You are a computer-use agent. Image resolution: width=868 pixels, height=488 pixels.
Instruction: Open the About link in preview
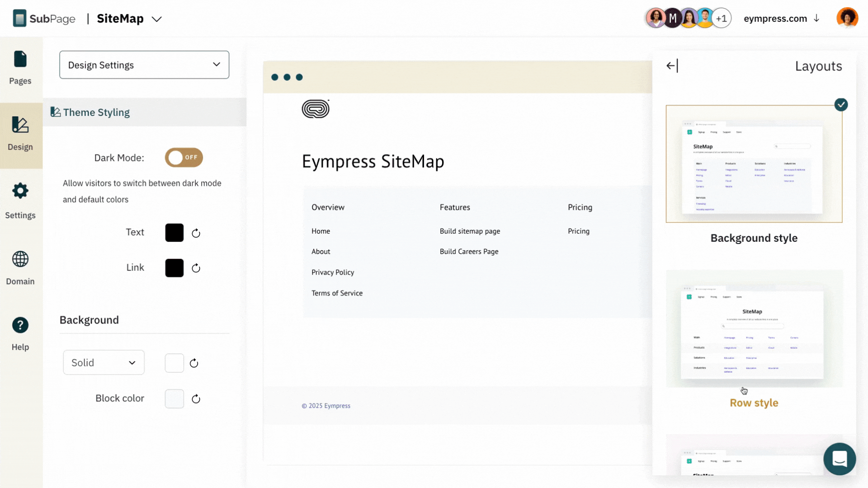click(321, 252)
